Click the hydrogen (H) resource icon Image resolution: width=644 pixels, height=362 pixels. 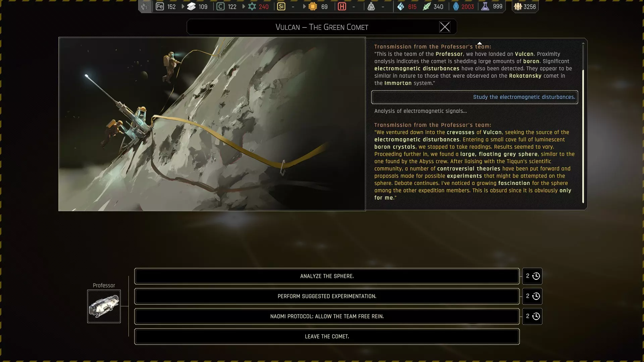click(x=342, y=6)
